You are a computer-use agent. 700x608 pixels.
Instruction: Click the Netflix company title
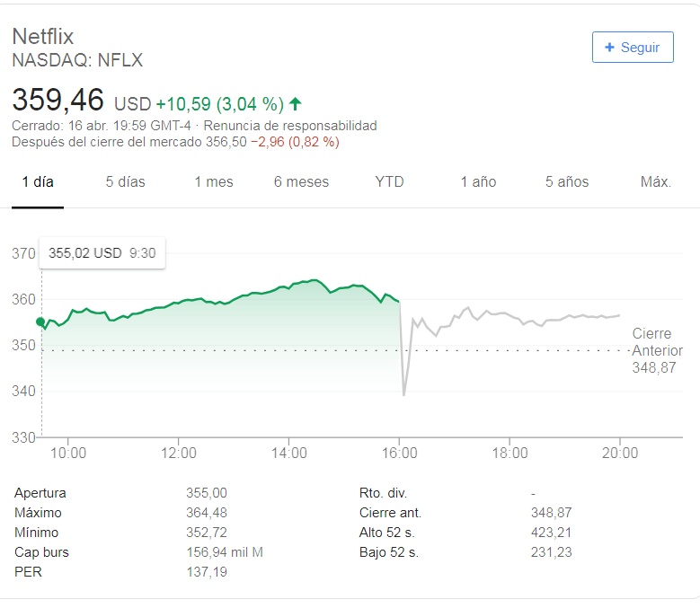[42, 37]
